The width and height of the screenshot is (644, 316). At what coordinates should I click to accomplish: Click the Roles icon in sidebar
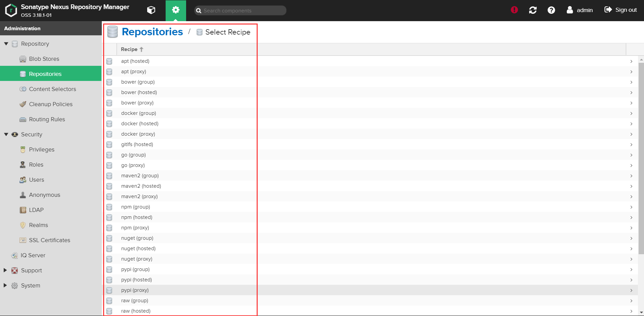[23, 165]
